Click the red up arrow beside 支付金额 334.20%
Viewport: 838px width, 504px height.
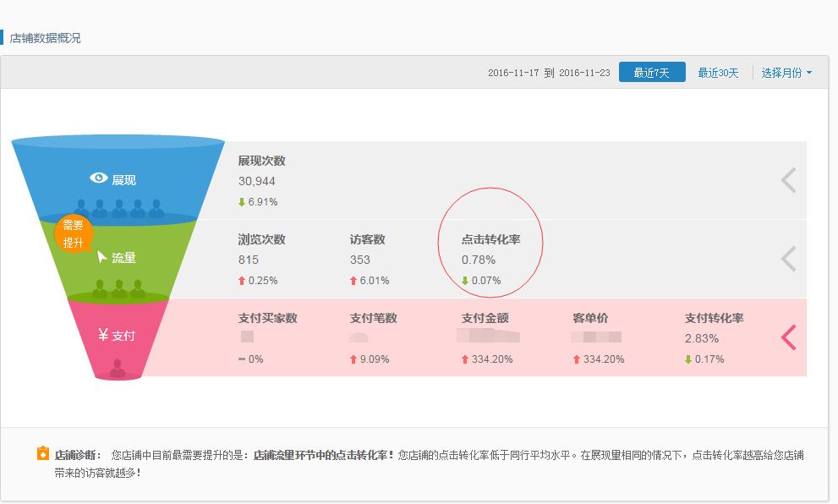coord(463,359)
